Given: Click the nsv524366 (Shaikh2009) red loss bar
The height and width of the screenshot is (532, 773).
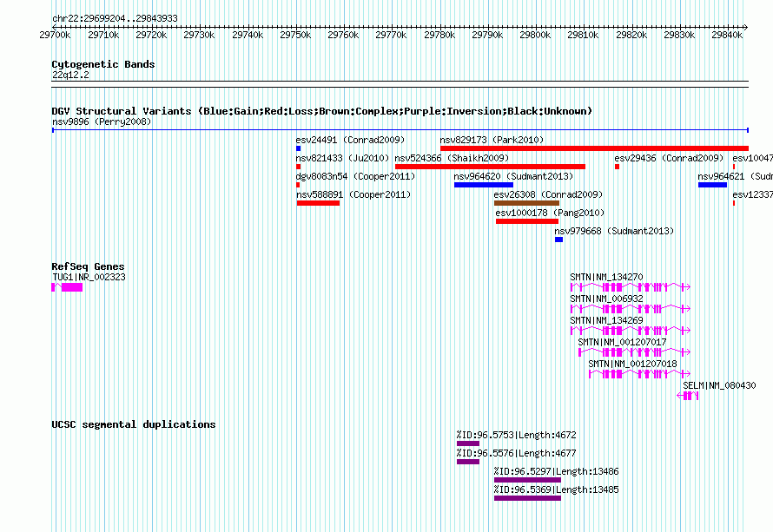Looking at the screenshot, I should click(491, 167).
